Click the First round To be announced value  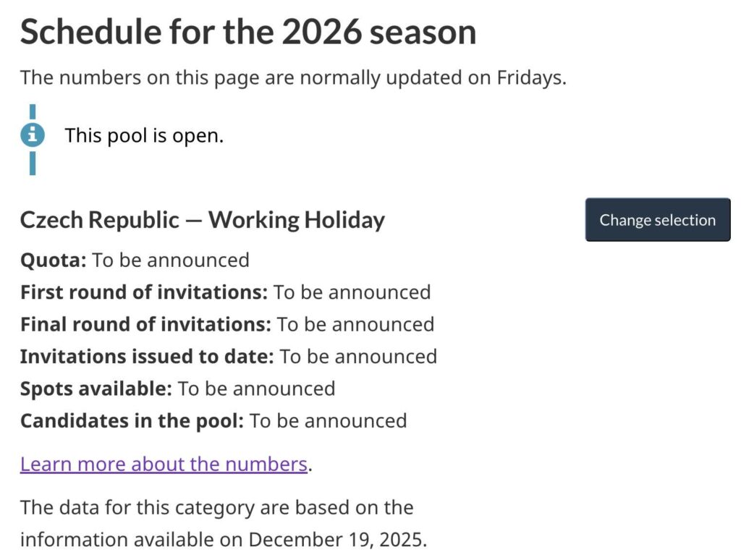(352, 292)
